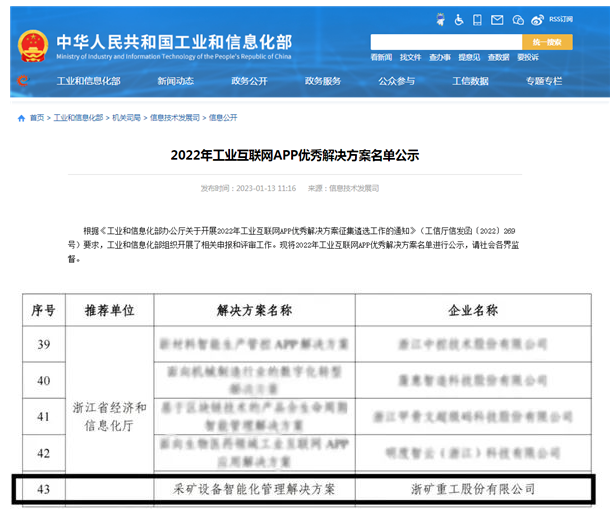This screenshot has width=616, height=517.
Task: Open the 查数据 quick link under search
Action: [x=499, y=58]
